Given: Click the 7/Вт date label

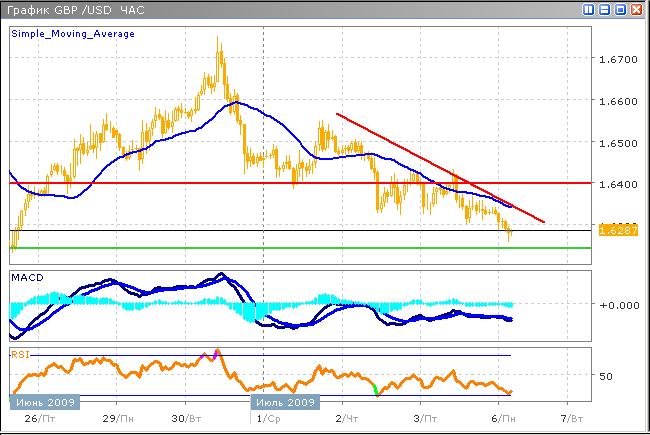Looking at the screenshot, I should 572,419.
